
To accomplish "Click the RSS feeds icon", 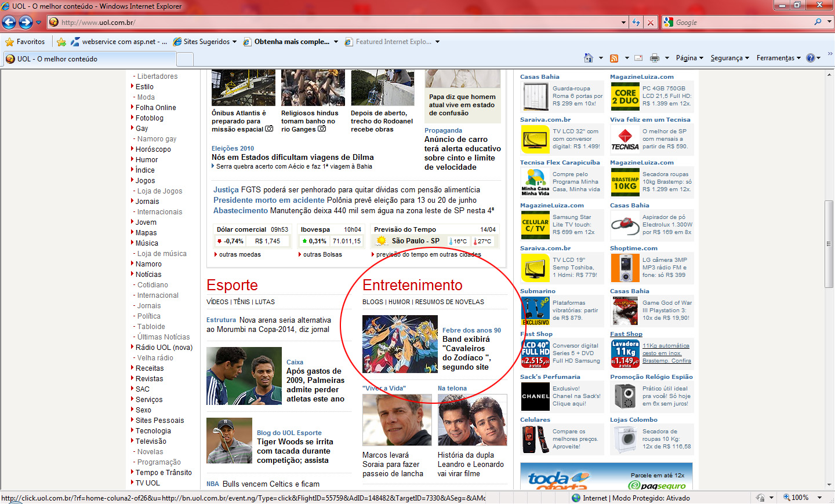I will (614, 58).
